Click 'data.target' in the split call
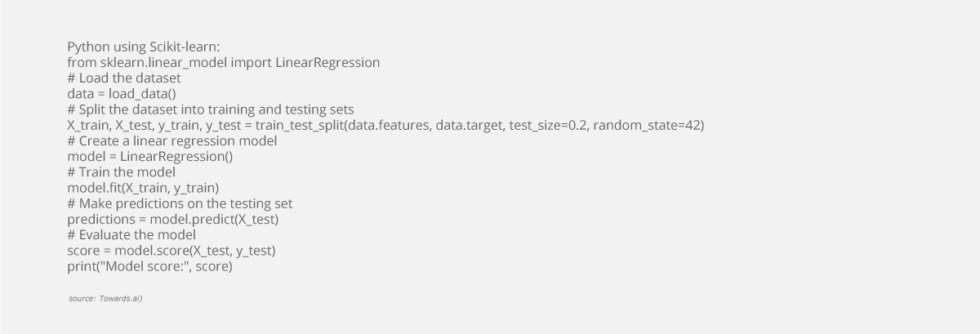980x334 pixels. [x=469, y=125]
